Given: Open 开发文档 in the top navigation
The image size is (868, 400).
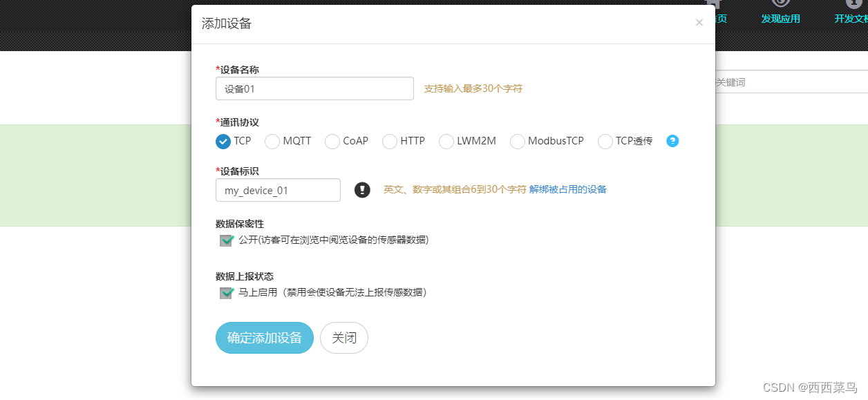Looking at the screenshot, I should coord(851,19).
